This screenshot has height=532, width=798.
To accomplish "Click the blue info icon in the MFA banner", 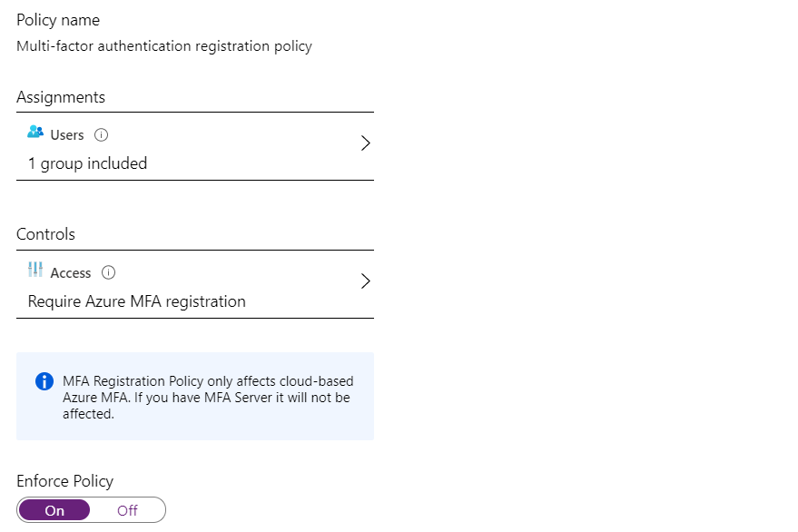I will click(x=44, y=381).
